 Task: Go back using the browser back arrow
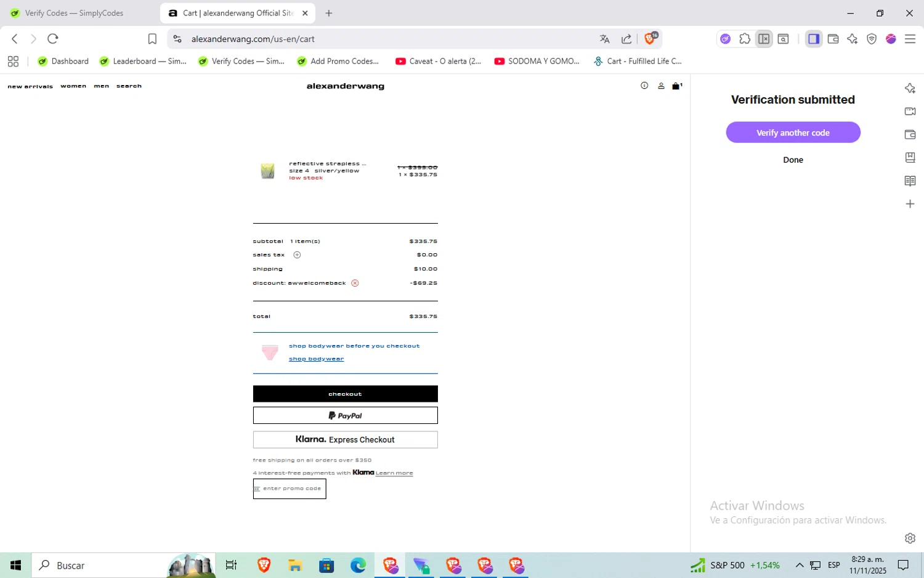(x=15, y=39)
